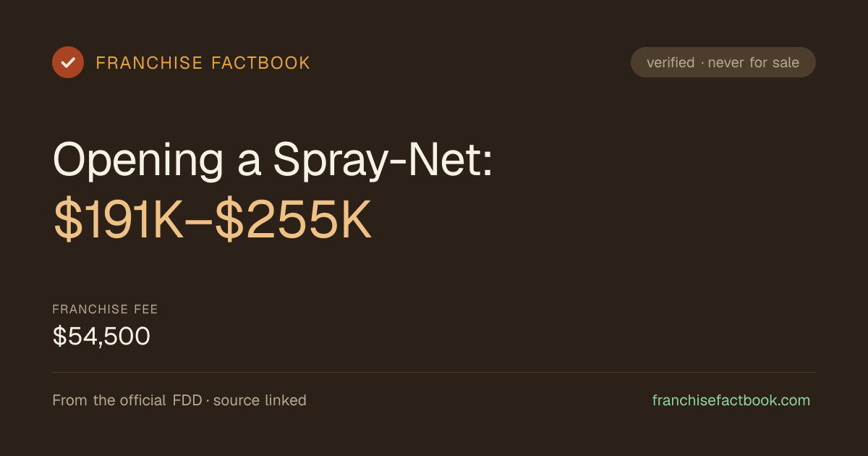Click the $255K upper investment figure

[x=294, y=221]
